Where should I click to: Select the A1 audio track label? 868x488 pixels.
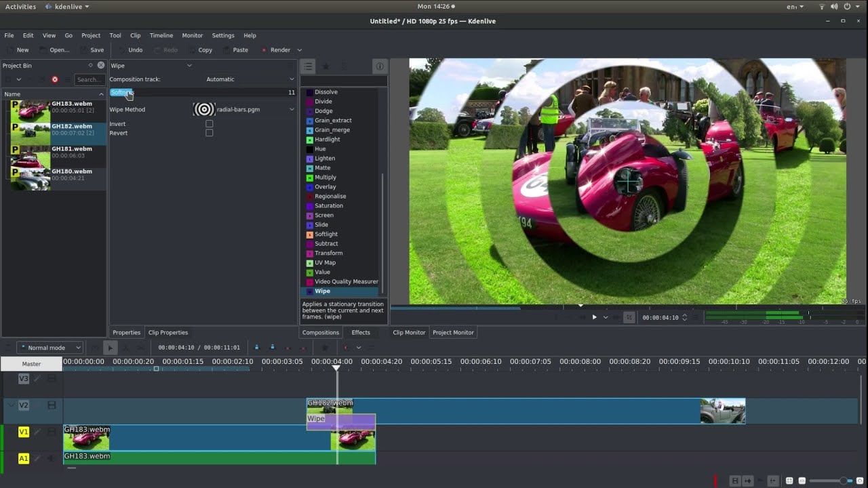24,459
